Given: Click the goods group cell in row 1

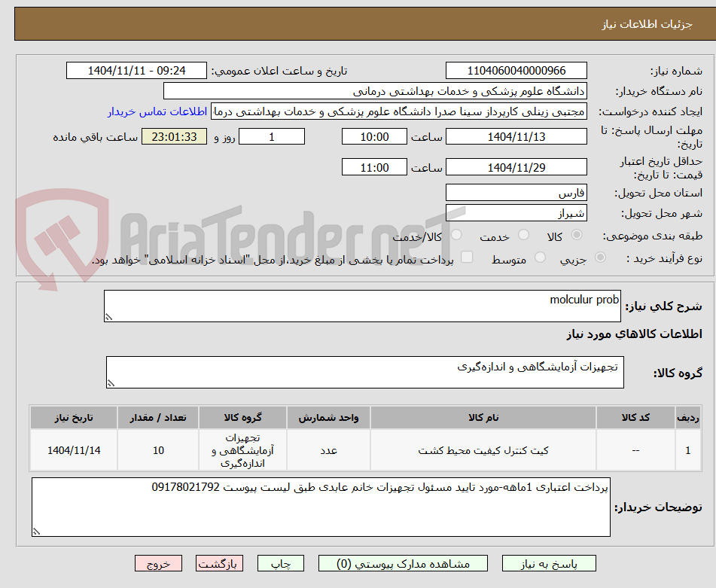Looking at the screenshot, I should tap(242, 450).
